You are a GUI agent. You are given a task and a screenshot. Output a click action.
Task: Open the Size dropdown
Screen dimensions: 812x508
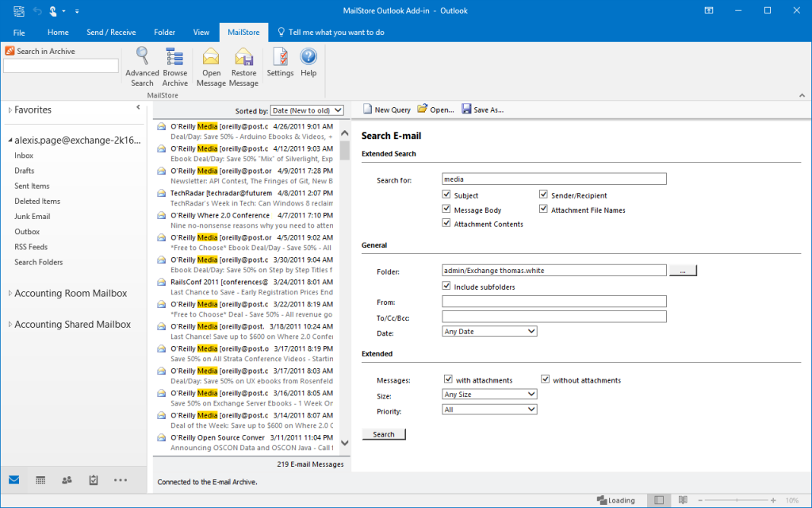coord(489,394)
